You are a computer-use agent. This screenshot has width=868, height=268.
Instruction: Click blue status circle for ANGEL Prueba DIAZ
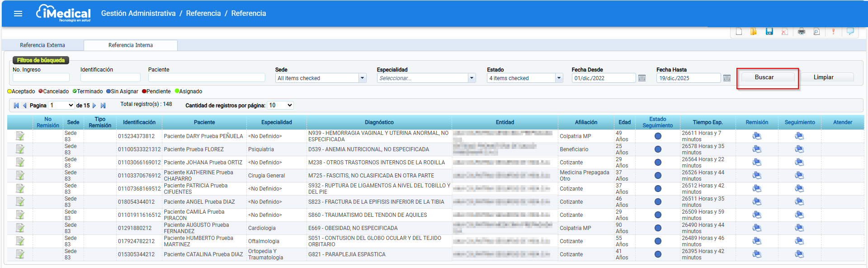[x=658, y=201]
